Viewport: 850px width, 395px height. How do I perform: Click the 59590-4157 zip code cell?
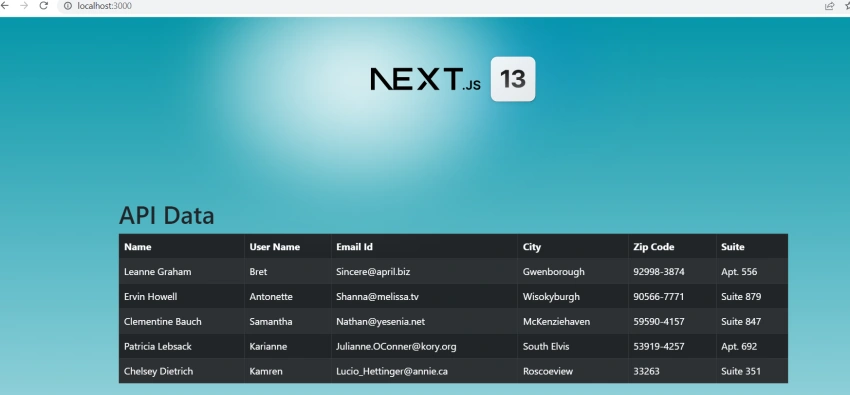point(672,321)
